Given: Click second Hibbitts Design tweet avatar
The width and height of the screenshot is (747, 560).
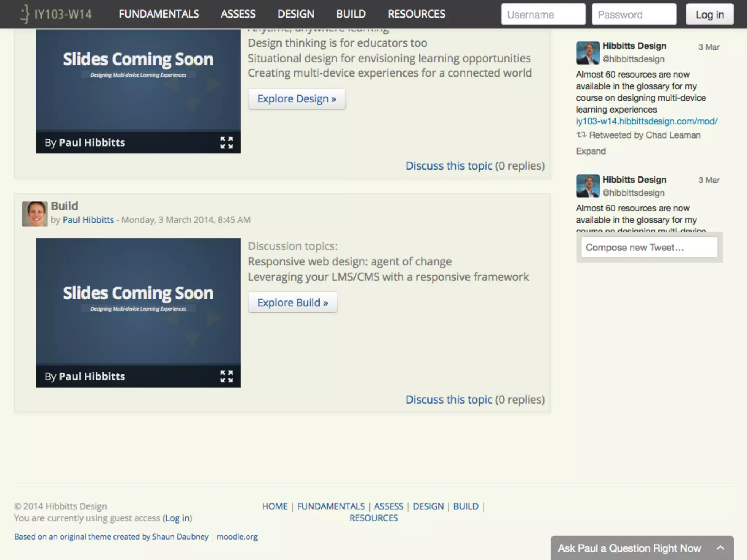Looking at the screenshot, I should pyautogui.click(x=587, y=186).
